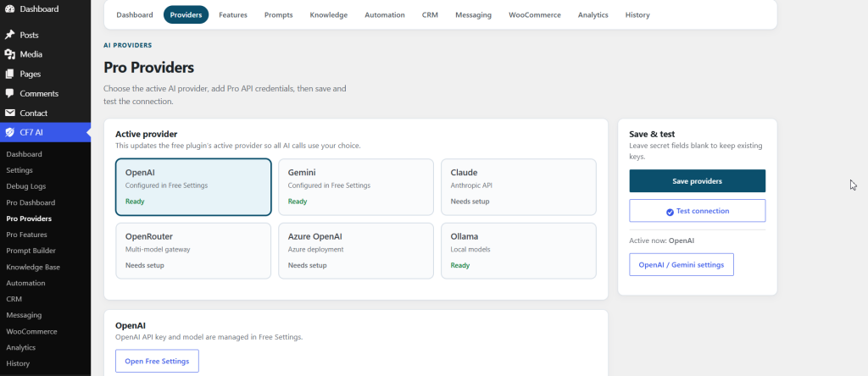Image resolution: width=868 pixels, height=376 pixels.
Task: Click the Contact envelope icon
Action: pos(9,113)
